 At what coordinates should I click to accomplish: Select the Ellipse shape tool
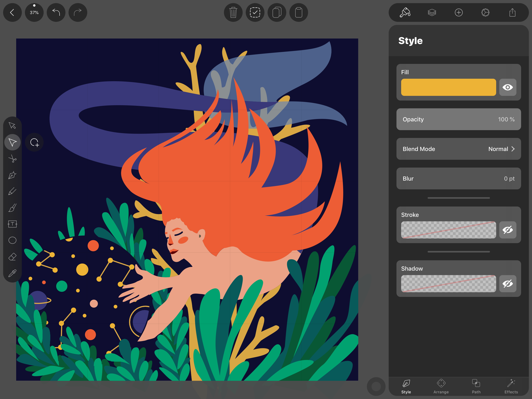point(12,240)
